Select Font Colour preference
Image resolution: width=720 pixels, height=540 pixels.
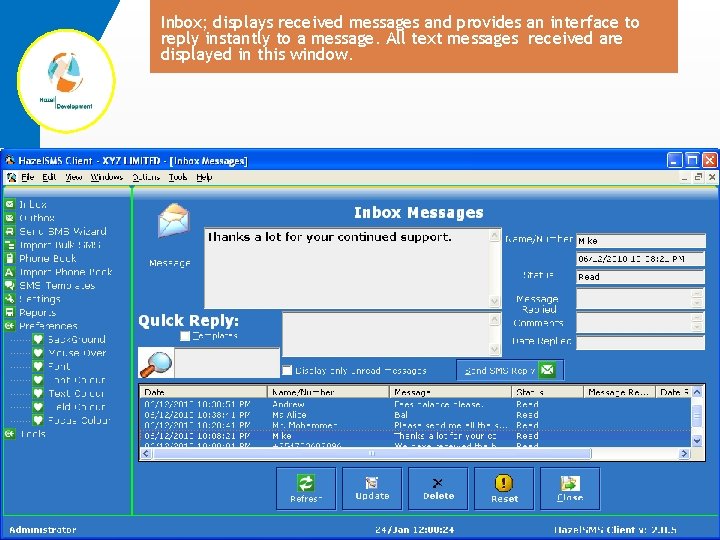click(x=77, y=380)
